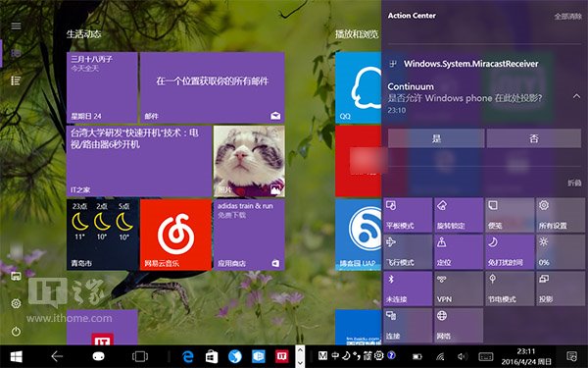Click the power icon in the left sidebar
Image resolution: width=588 pixels, height=368 pixels.
point(16,332)
